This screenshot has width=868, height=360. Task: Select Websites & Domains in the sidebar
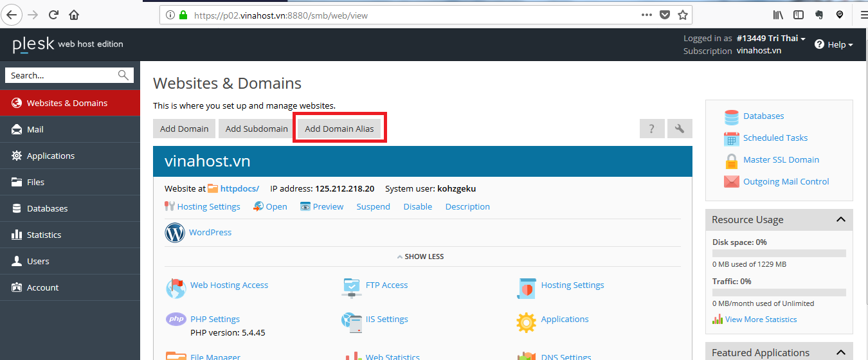tap(70, 103)
